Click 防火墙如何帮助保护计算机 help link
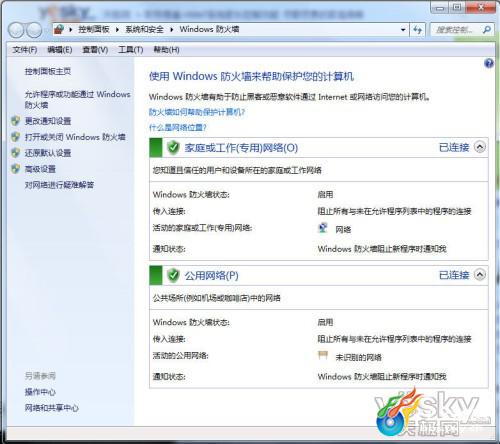This screenshot has width=500, height=444. 197,112
